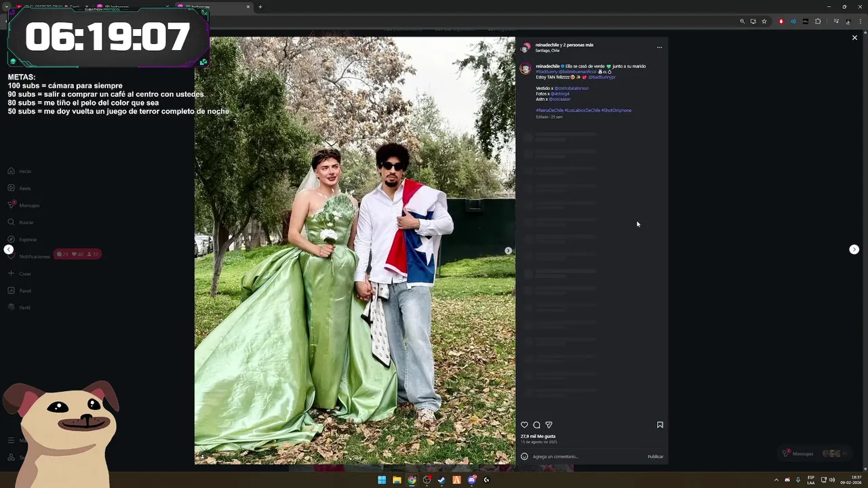Open the browser Extensions puzzle icon

(x=818, y=21)
